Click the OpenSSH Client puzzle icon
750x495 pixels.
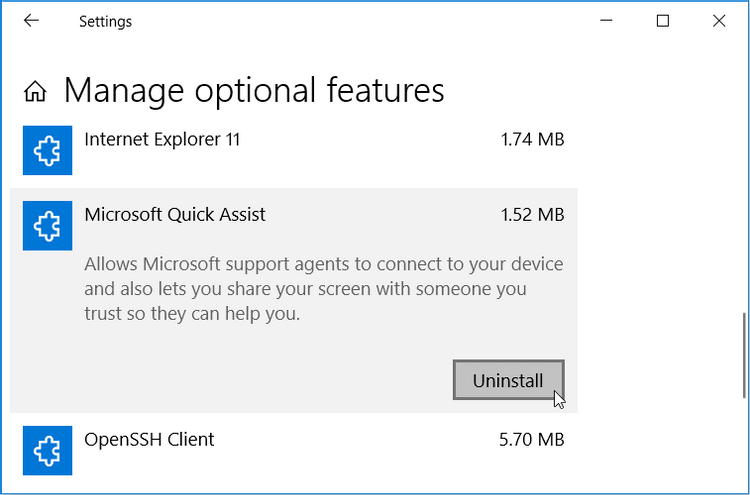47,450
